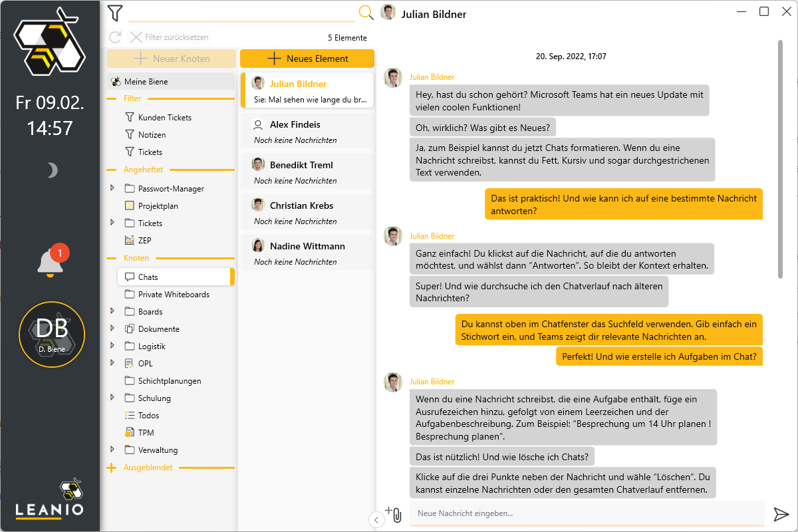The image size is (798, 532).
Task: Open the Chats node
Action: point(176,277)
